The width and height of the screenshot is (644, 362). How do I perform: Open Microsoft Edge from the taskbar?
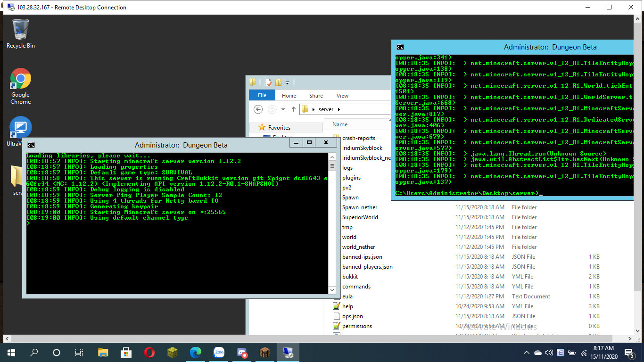click(x=195, y=353)
